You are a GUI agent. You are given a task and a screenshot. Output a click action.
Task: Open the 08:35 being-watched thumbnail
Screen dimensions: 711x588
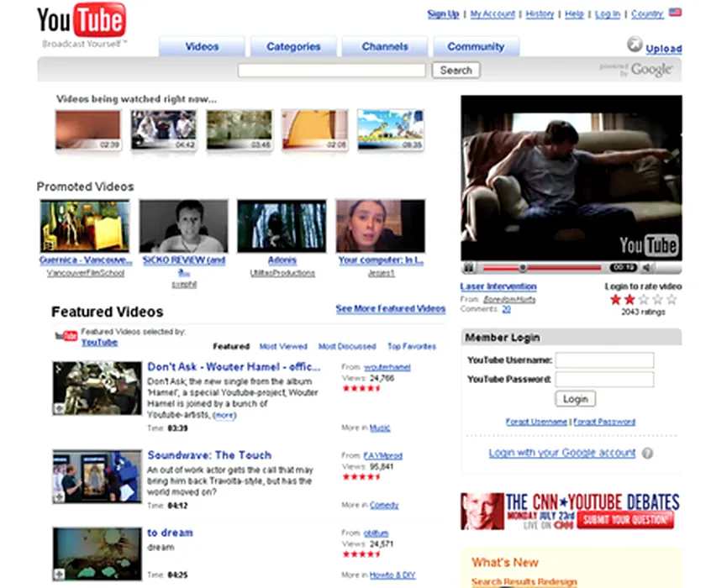point(391,130)
